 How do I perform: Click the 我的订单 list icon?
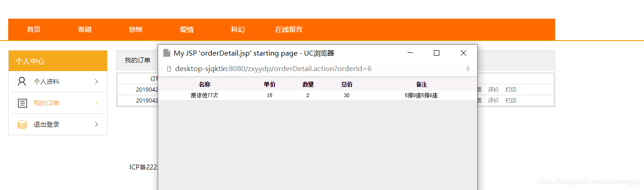click(x=22, y=103)
